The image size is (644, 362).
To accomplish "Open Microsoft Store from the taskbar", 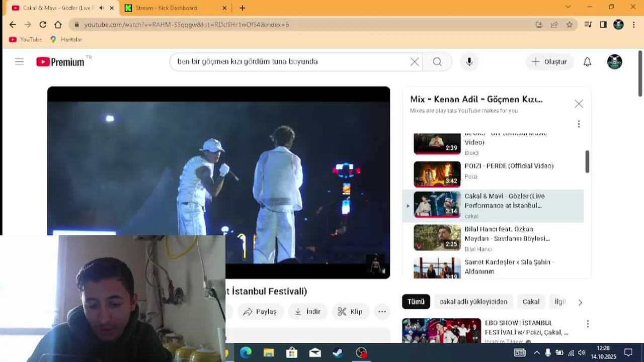I will pos(292,352).
